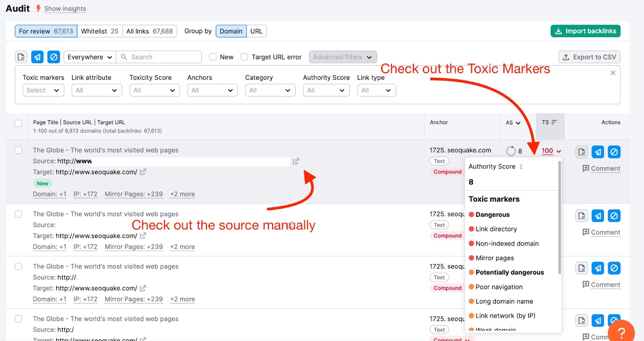The width and height of the screenshot is (644, 341).
Task: Open external target URL icon in first row
Action: click(x=143, y=172)
